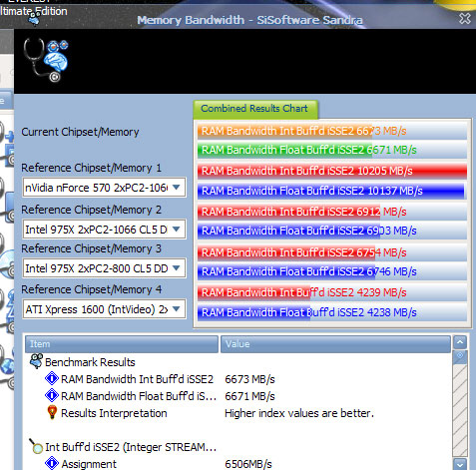Viewport: 476px width, 470px height.
Task: Click the 6673 MB/s value cell
Action: point(249,379)
